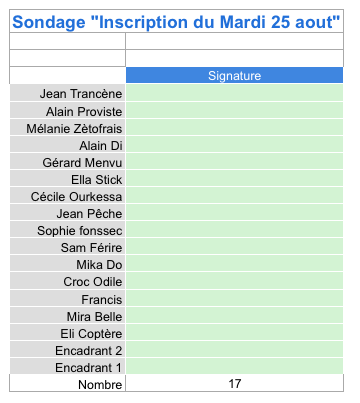Select the Eli Coptère name cell
Screen dimensions: 360x403
[x=68, y=333]
